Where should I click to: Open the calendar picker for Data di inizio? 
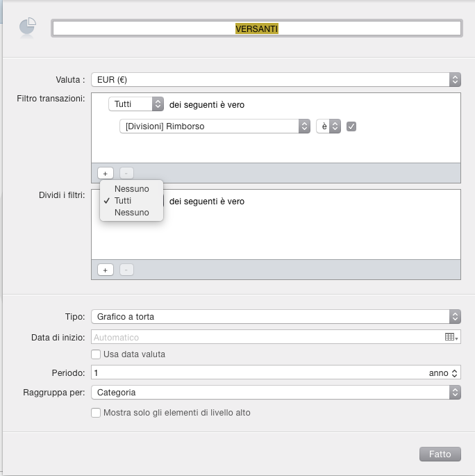coord(451,337)
